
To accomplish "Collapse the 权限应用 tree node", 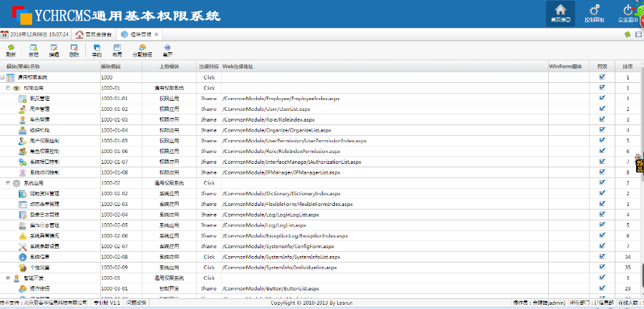I will pyautogui.click(x=8, y=88).
